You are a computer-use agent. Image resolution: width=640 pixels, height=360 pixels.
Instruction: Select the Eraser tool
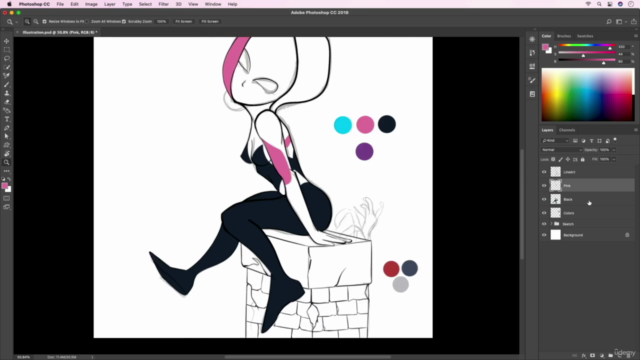(x=7, y=102)
